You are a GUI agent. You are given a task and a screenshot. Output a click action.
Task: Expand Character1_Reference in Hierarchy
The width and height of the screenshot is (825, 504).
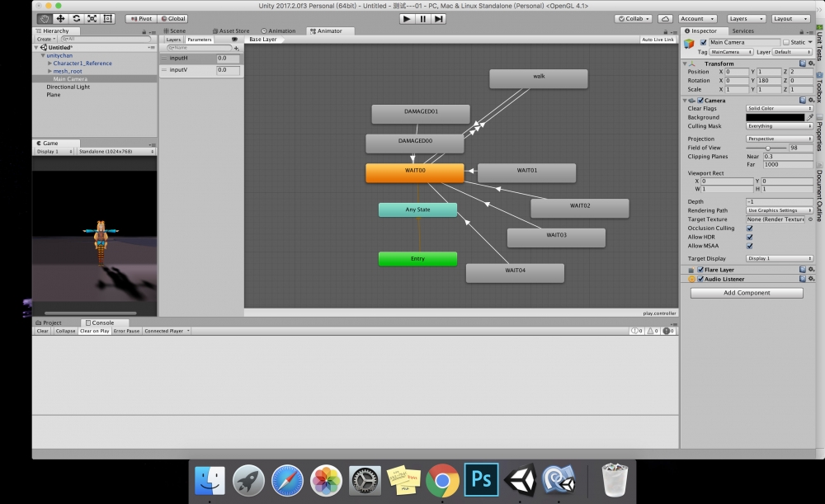[49, 64]
